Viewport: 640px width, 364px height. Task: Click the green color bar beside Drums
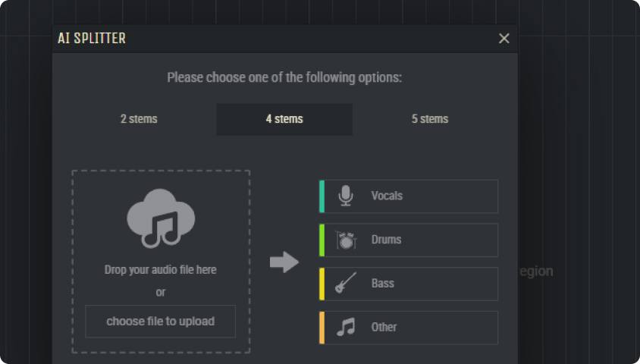click(x=322, y=240)
